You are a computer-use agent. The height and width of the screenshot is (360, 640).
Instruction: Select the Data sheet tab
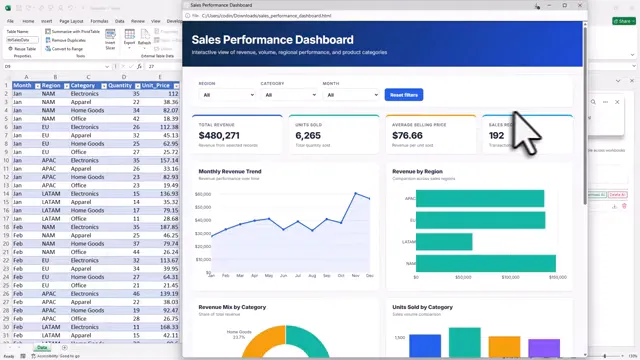click(x=42, y=348)
